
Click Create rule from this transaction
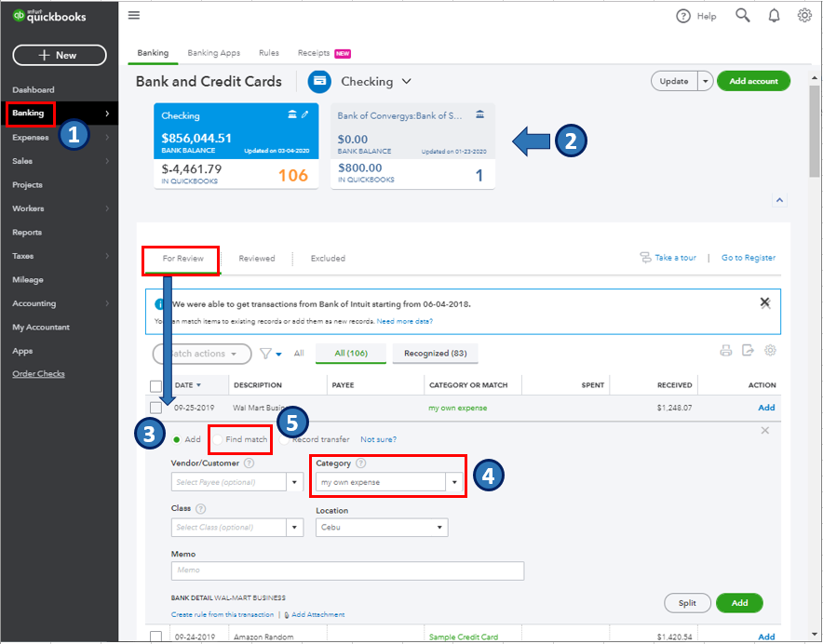click(x=223, y=614)
